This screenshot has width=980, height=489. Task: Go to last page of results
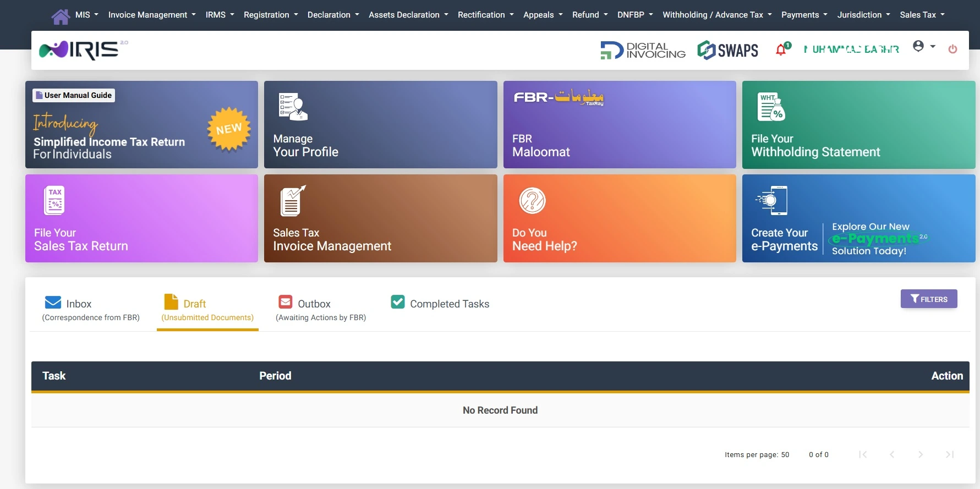950,454
